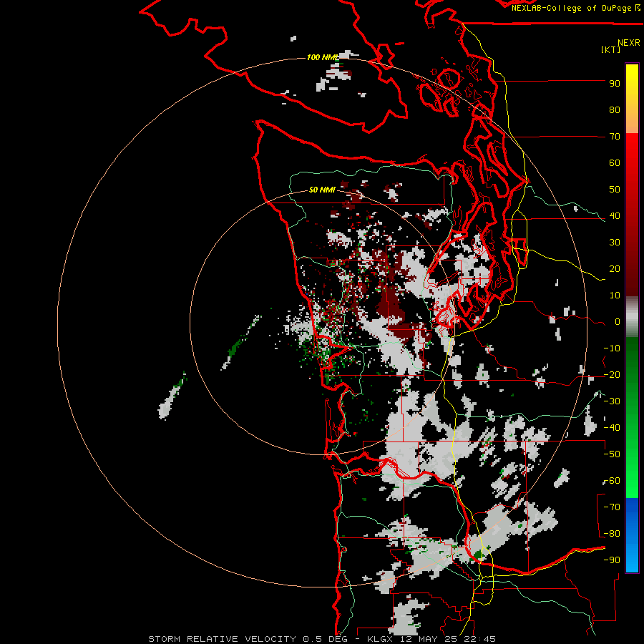Click the blue bottom segment of color bar
The width and height of the screenshot is (644, 644).
coord(632,535)
